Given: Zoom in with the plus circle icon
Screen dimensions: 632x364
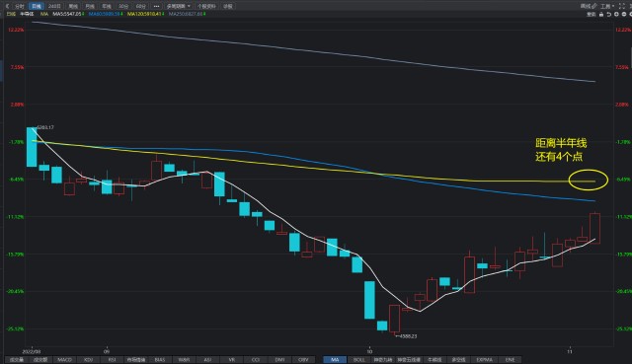Looking at the screenshot, I should coord(616,14).
